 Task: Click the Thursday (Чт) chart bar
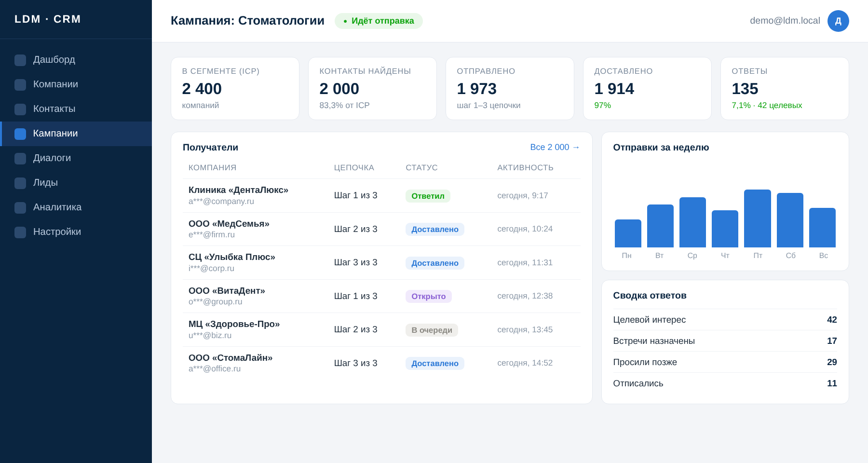725,229
